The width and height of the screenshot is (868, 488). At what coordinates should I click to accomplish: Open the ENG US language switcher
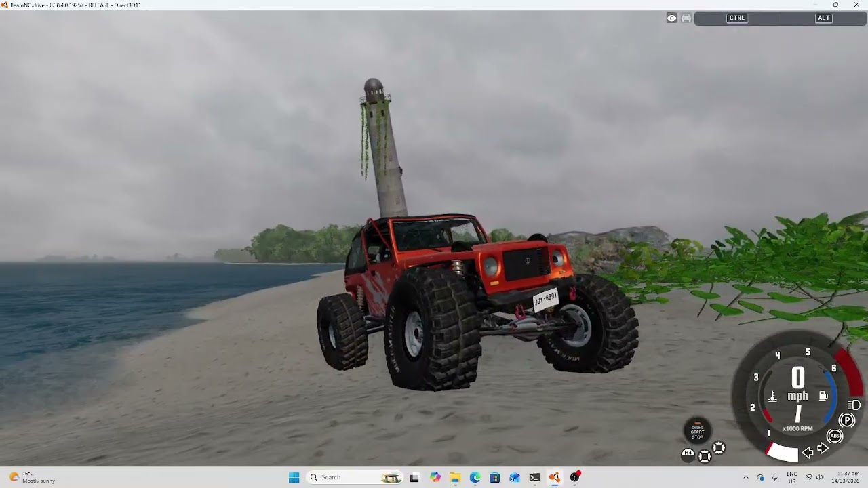[792, 477]
